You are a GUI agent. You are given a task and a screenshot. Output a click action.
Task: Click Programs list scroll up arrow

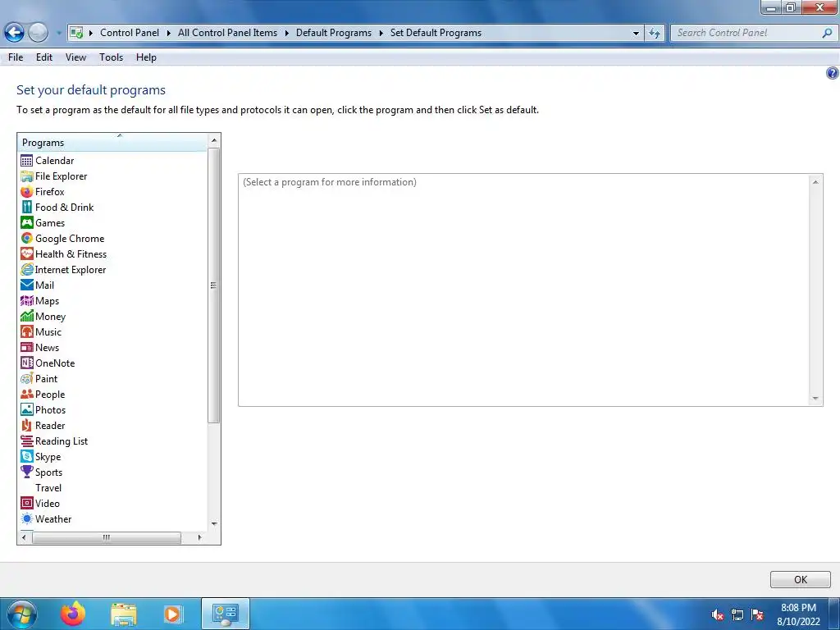(x=214, y=140)
